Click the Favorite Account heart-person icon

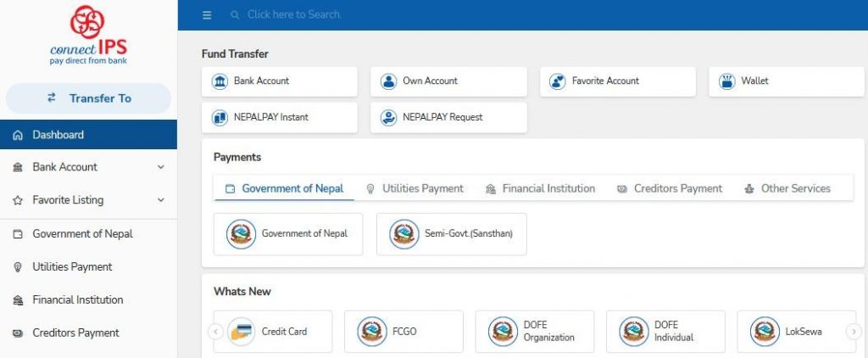tap(558, 81)
